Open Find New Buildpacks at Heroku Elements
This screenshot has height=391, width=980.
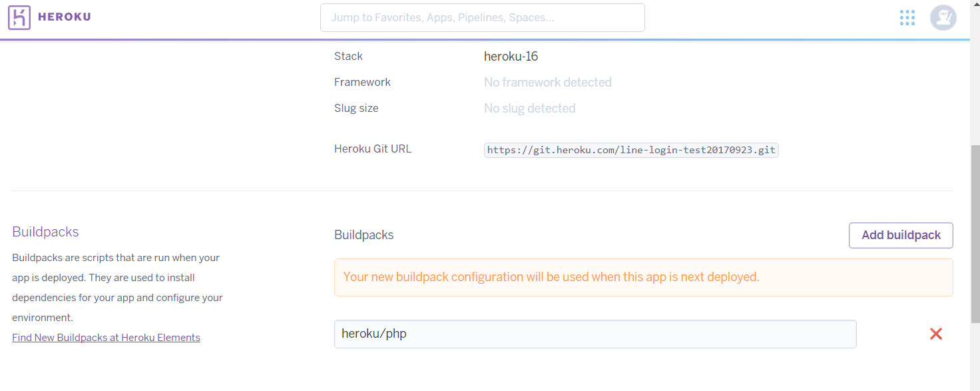click(x=106, y=338)
